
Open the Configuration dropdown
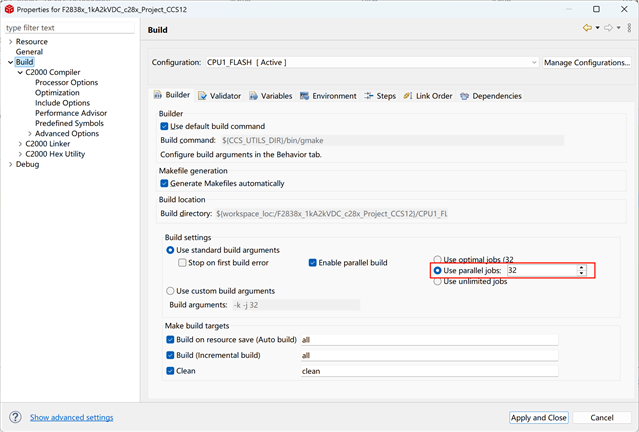pyautogui.click(x=372, y=62)
